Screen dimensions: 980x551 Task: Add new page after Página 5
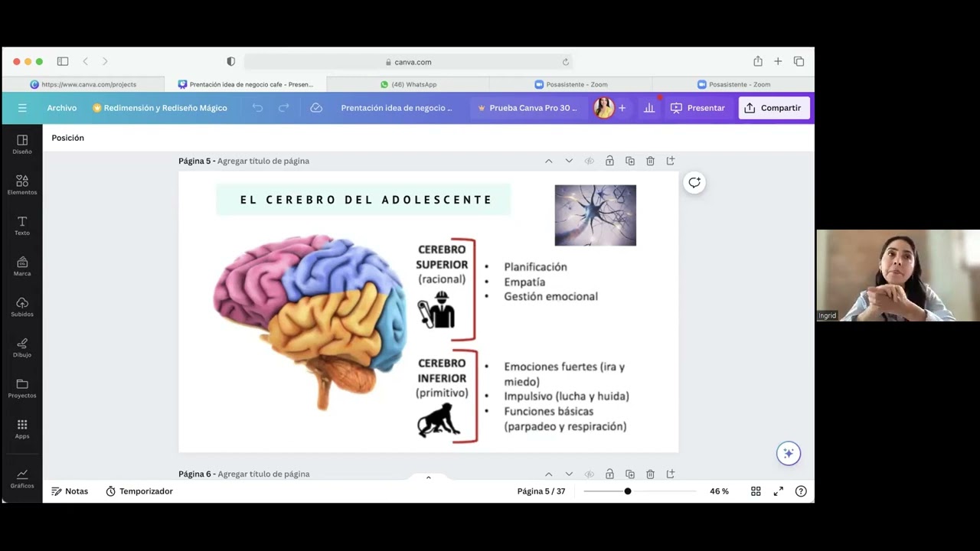point(671,161)
